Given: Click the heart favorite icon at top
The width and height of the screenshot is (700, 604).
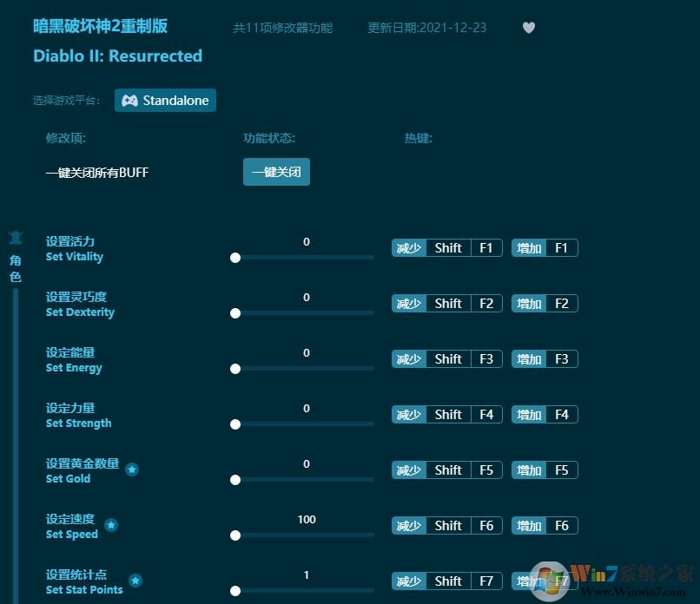Looking at the screenshot, I should [529, 28].
